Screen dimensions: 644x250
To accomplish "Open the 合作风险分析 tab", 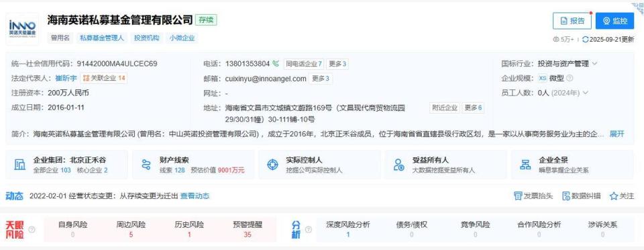I will [x=539, y=229].
